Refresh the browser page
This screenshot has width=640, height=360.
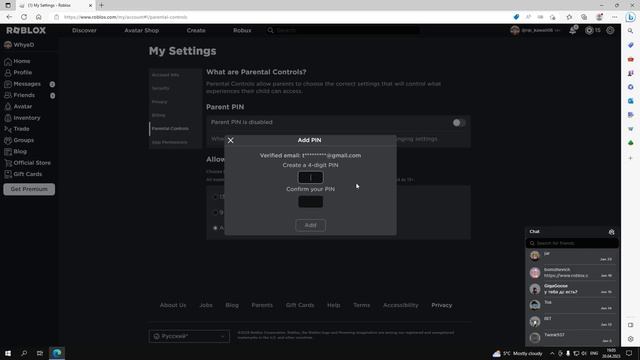click(x=24, y=17)
